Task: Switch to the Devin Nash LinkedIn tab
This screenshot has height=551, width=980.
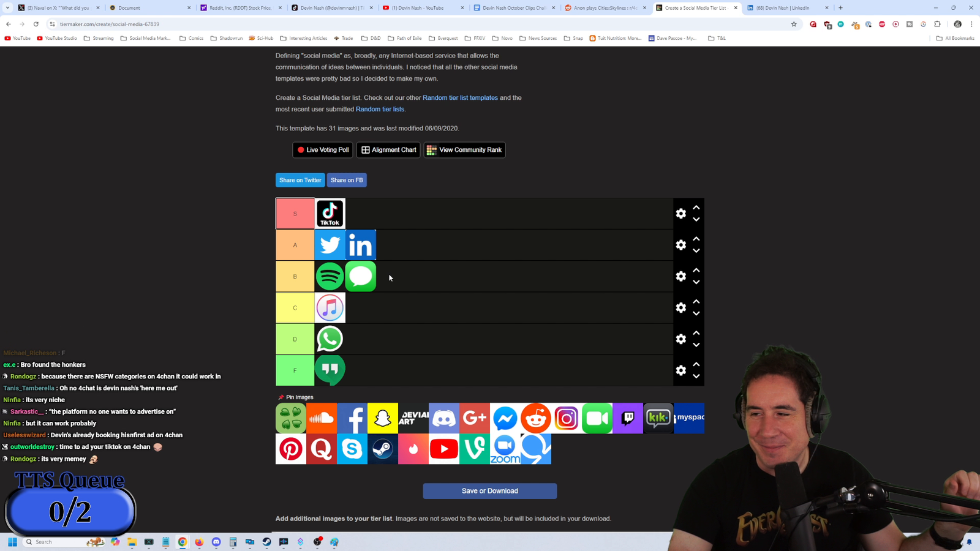Action: pyautogui.click(x=787, y=8)
